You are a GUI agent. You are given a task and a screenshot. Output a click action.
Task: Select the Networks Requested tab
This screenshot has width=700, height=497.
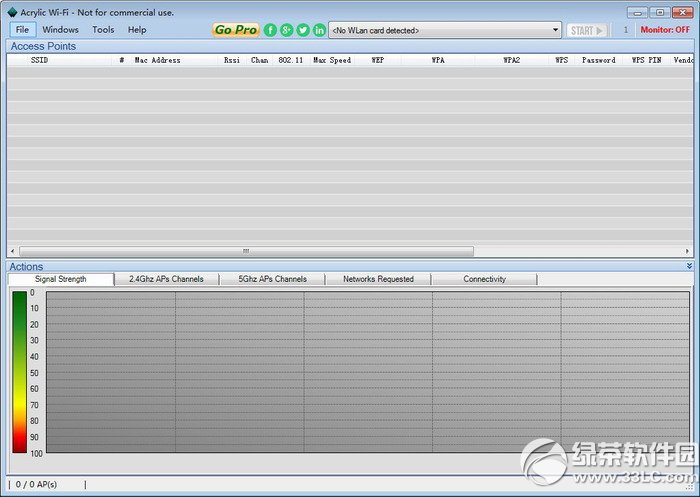tap(378, 279)
